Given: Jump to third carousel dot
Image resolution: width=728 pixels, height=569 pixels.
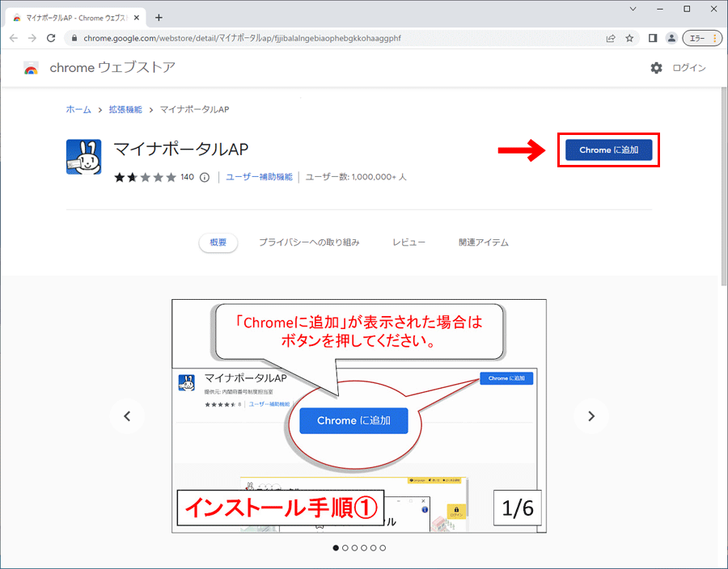Looking at the screenshot, I should (x=354, y=548).
